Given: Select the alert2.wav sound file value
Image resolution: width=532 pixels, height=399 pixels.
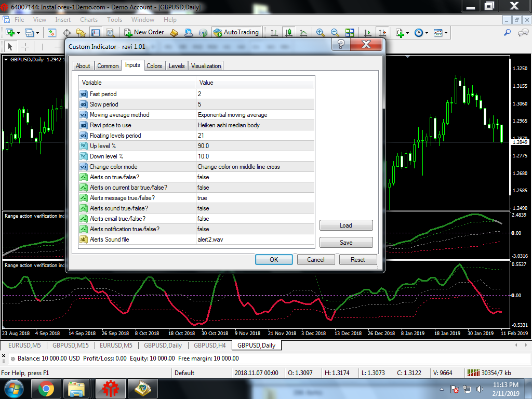Looking at the screenshot, I should click(x=255, y=240).
